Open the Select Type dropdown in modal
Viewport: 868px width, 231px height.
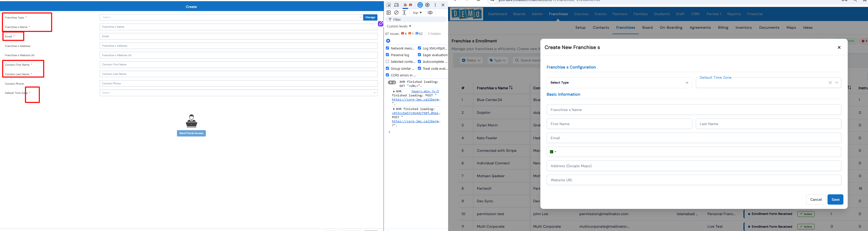pyautogui.click(x=619, y=83)
